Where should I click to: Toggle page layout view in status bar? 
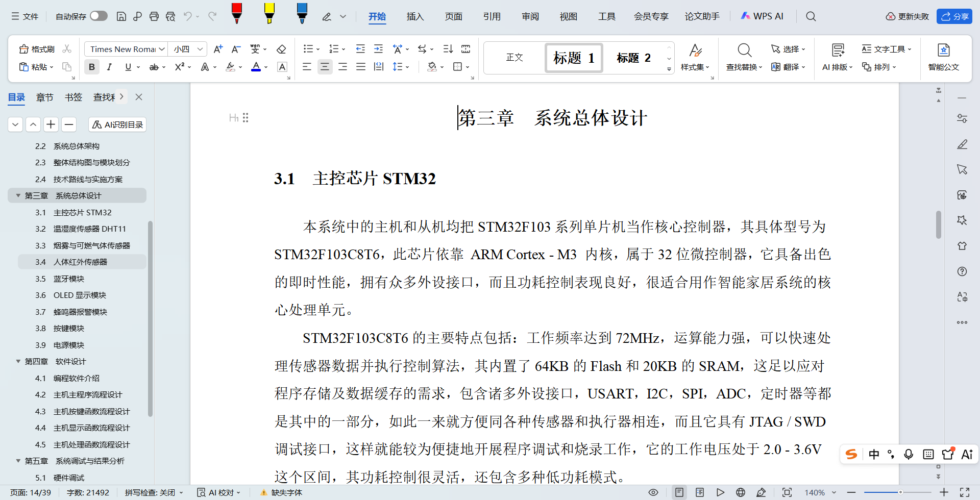679,492
